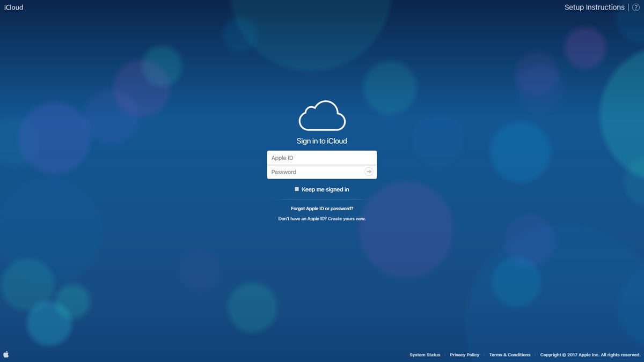Open Setup Instructions link
The height and width of the screenshot is (362, 644).
[x=595, y=8]
